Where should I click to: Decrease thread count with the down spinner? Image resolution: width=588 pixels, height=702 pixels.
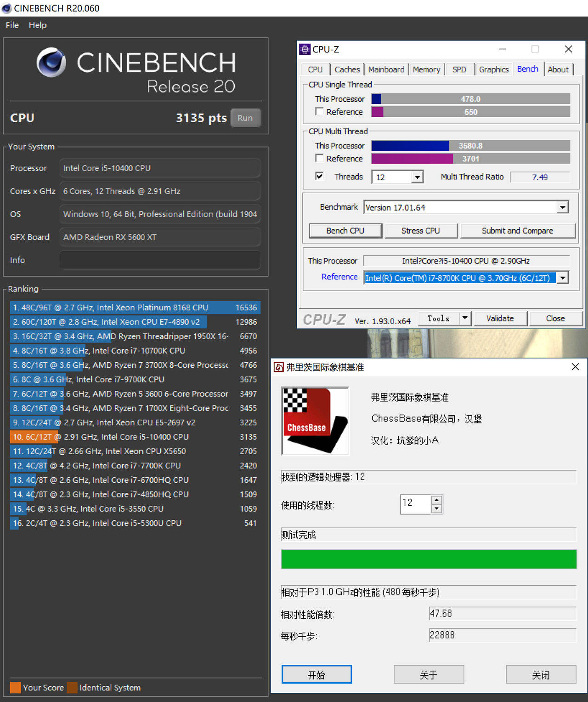437,508
